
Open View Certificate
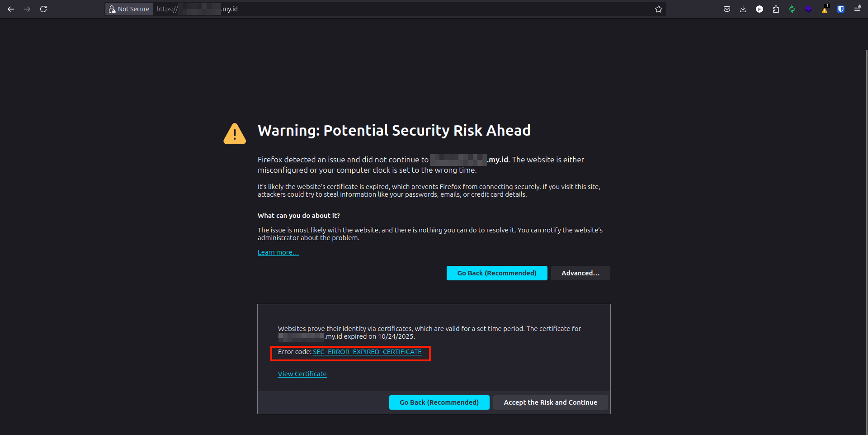(302, 374)
